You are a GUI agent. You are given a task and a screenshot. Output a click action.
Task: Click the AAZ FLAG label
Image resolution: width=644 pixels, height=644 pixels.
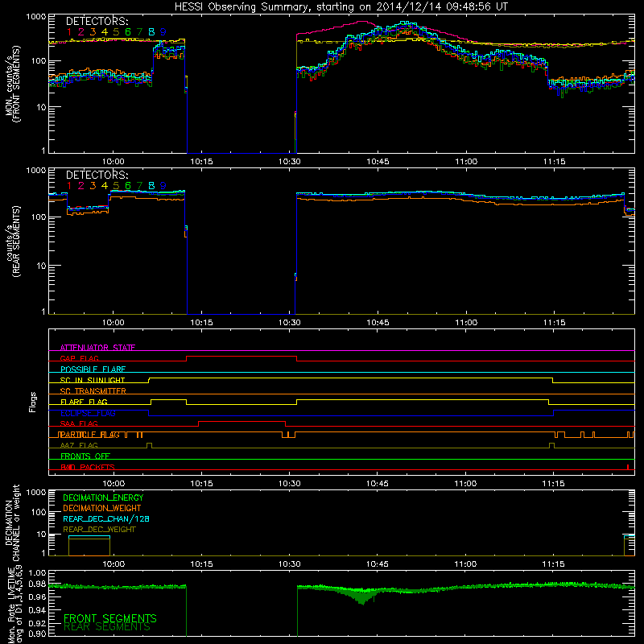79,445
